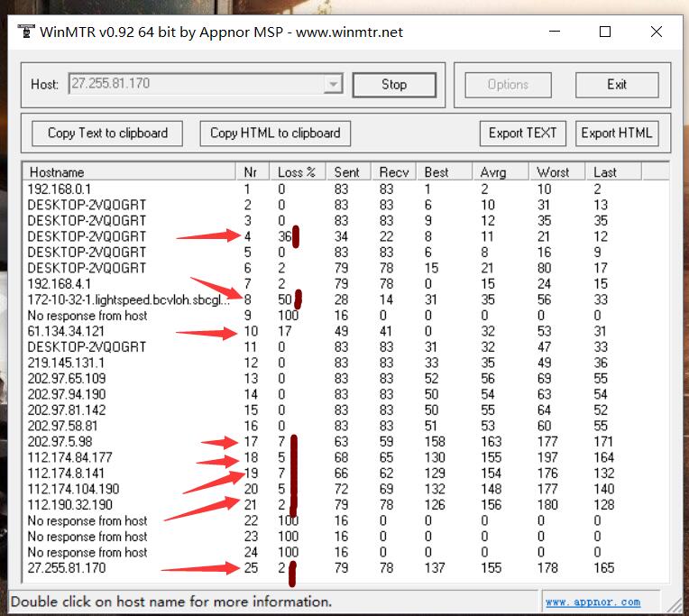Select the 112.174.84.177 host row
The height and width of the screenshot is (616, 689).
pos(345,457)
